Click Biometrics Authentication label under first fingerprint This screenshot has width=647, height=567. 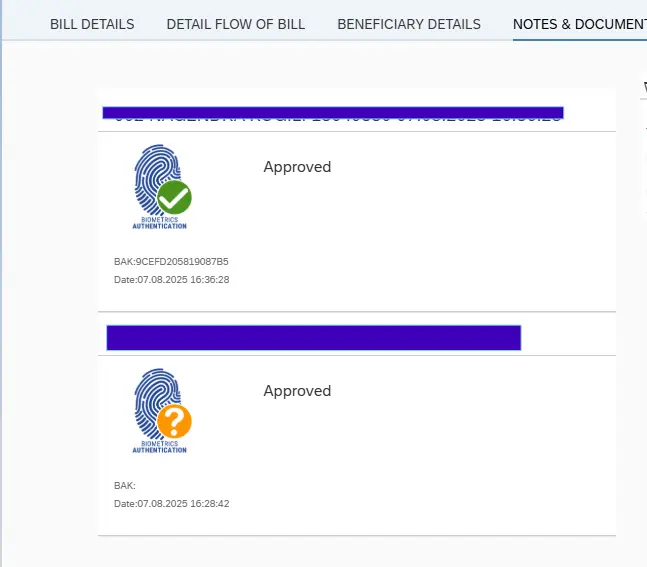tap(159, 223)
